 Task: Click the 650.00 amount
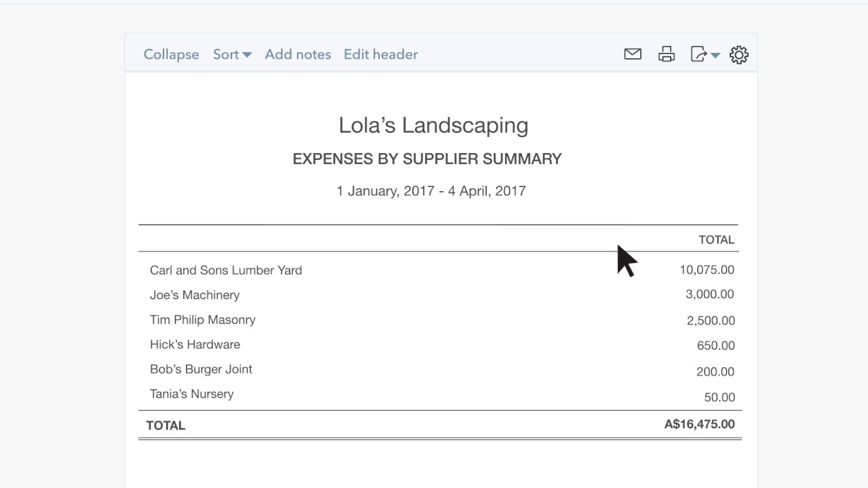coord(716,346)
